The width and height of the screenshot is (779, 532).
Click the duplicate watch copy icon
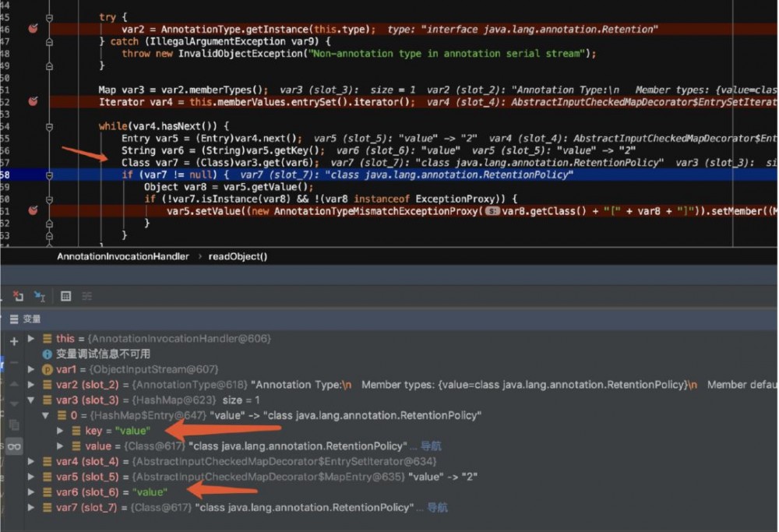coord(14,425)
